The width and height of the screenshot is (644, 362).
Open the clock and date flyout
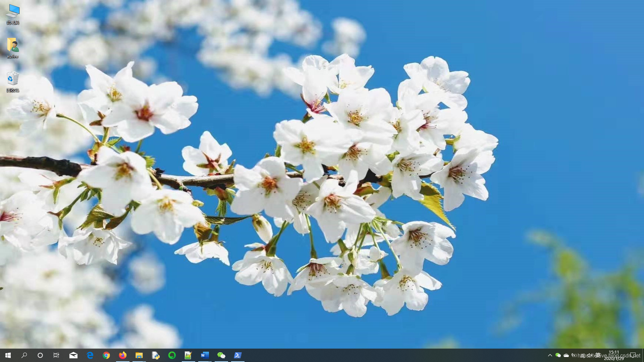pos(614,355)
